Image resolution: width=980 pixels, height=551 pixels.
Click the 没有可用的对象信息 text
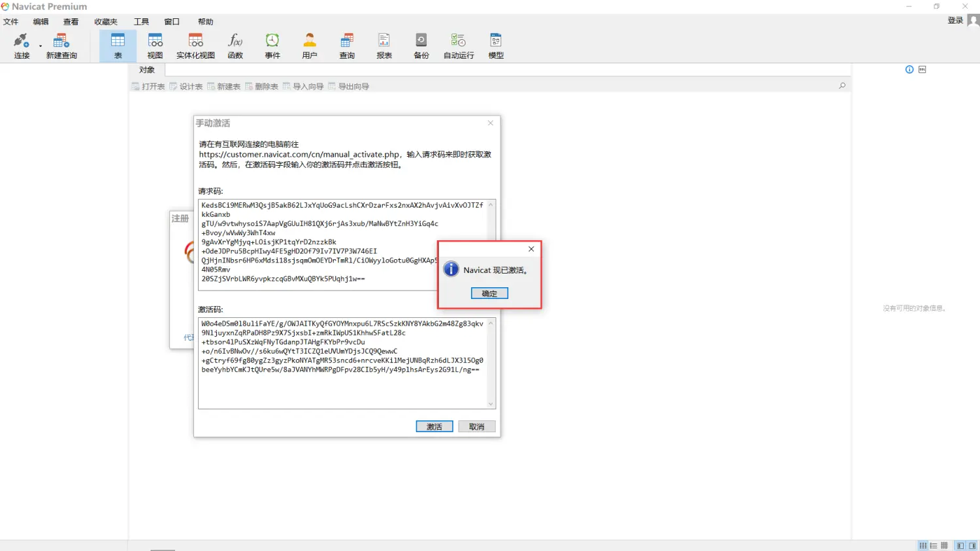click(x=915, y=308)
